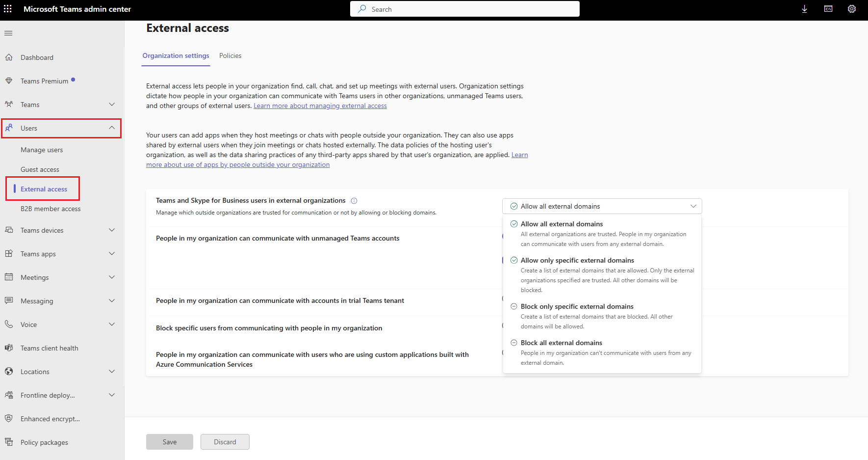The height and width of the screenshot is (460, 868).
Task: Click the downloads icon in the top bar
Action: (x=804, y=9)
